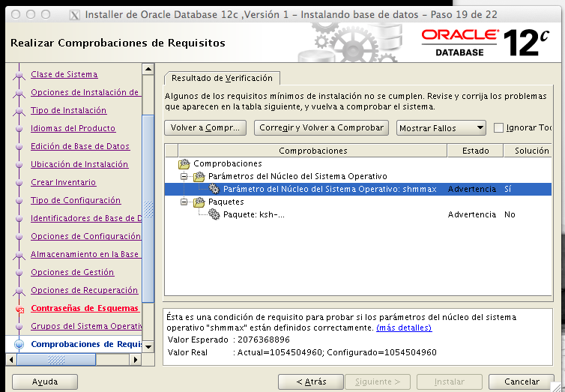Click the sidebar scroll up arrow

[x=148, y=69]
